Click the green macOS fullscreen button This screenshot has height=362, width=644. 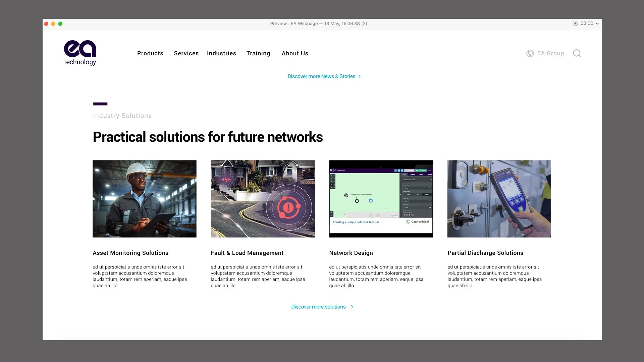coord(60,24)
